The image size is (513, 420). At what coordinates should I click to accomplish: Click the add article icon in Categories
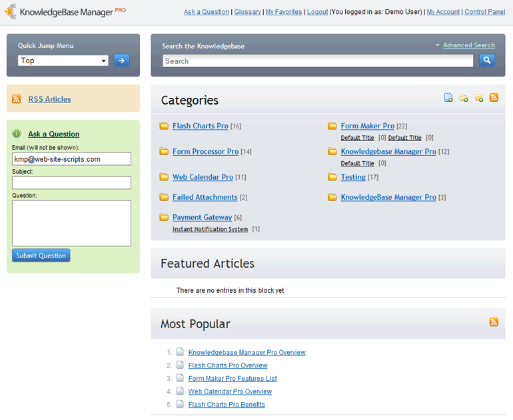pyautogui.click(x=448, y=98)
